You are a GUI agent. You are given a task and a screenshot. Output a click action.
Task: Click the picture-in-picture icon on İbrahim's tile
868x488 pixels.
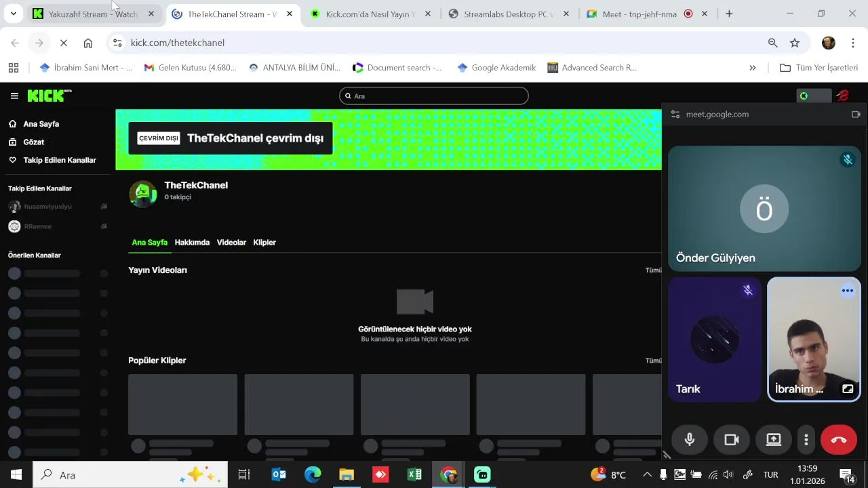848,389
